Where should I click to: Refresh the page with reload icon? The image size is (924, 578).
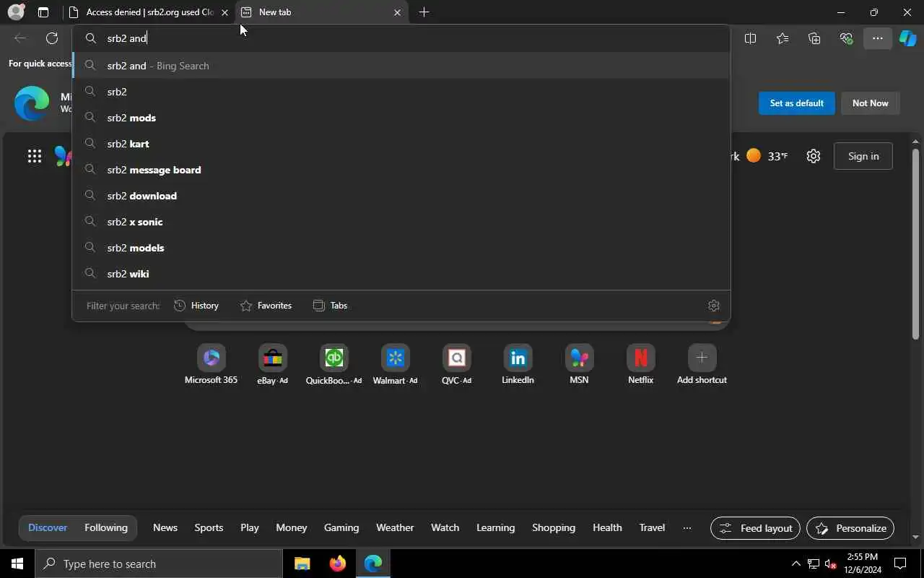click(52, 38)
